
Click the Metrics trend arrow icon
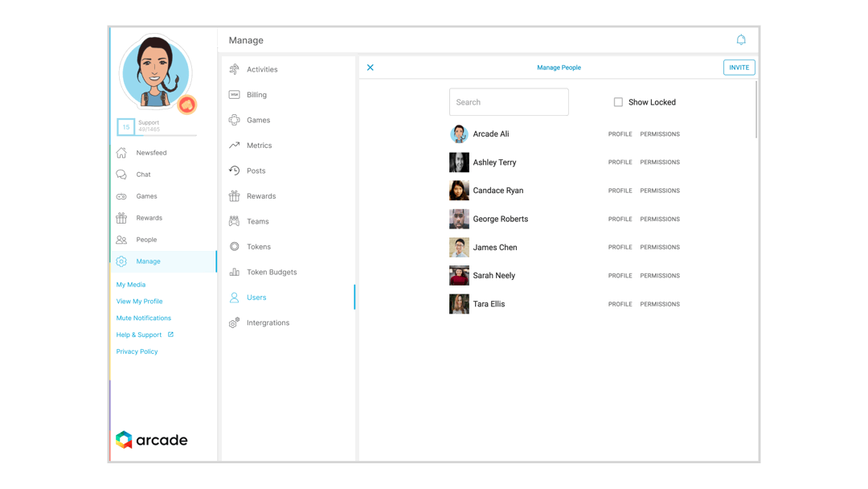[x=234, y=145]
